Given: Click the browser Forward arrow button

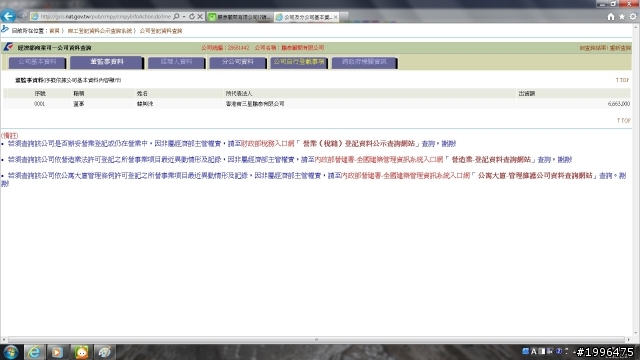Looking at the screenshot, I should point(22,16).
